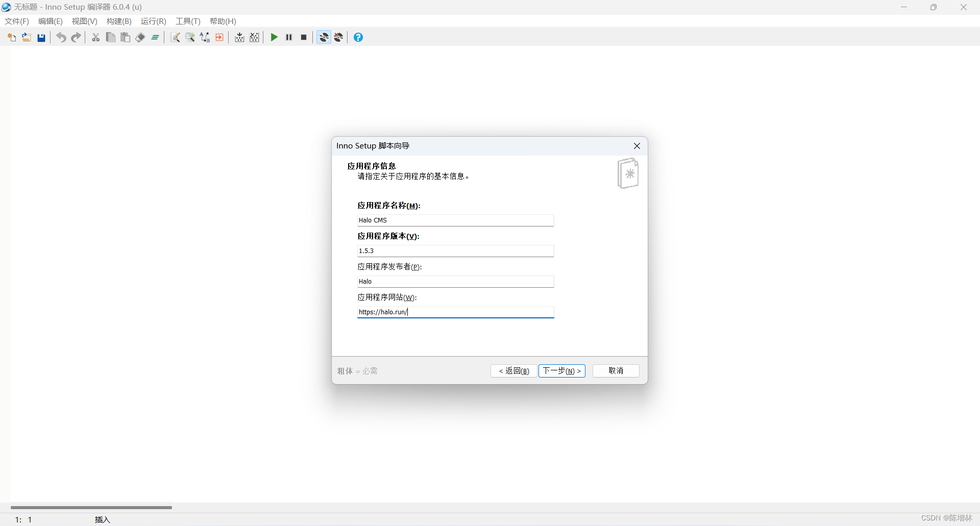Click the Select All green lines icon

155,37
